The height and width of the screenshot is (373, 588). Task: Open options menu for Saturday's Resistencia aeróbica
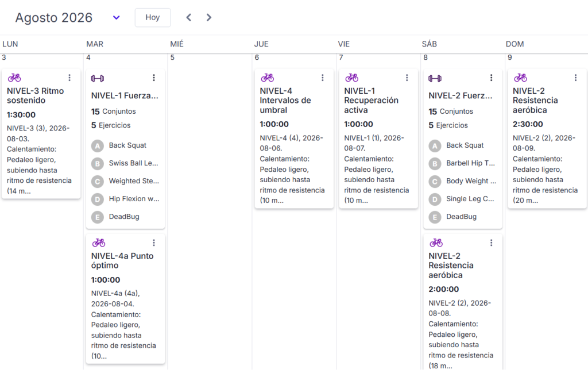click(492, 243)
